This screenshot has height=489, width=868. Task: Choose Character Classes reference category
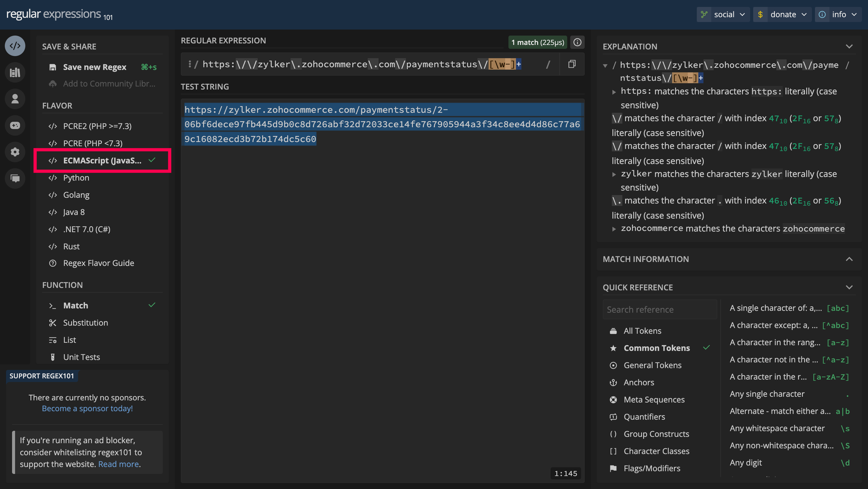click(656, 451)
